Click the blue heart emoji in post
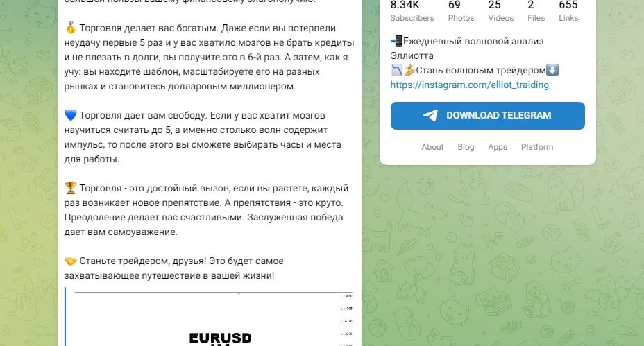Image resolution: width=644 pixels, height=346 pixels. [x=71, y=115]
